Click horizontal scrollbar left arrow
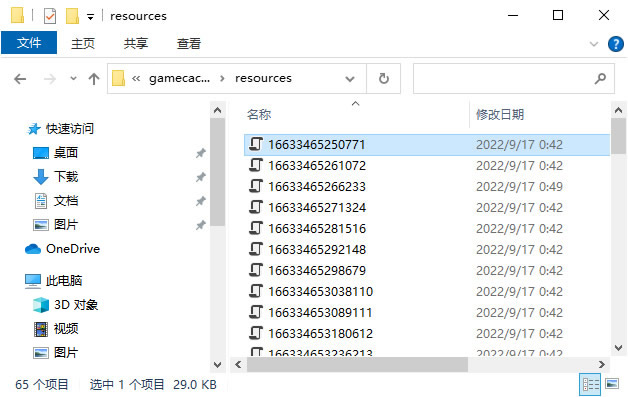 coord(238,365)
